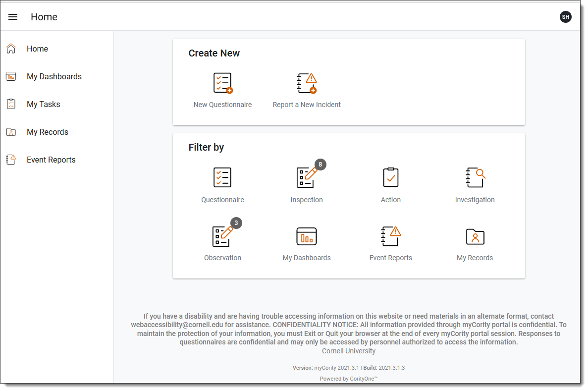This screenshot has width=588, height=391.
Task: Select the Action filter icon
Action: (x=391, y=177)
